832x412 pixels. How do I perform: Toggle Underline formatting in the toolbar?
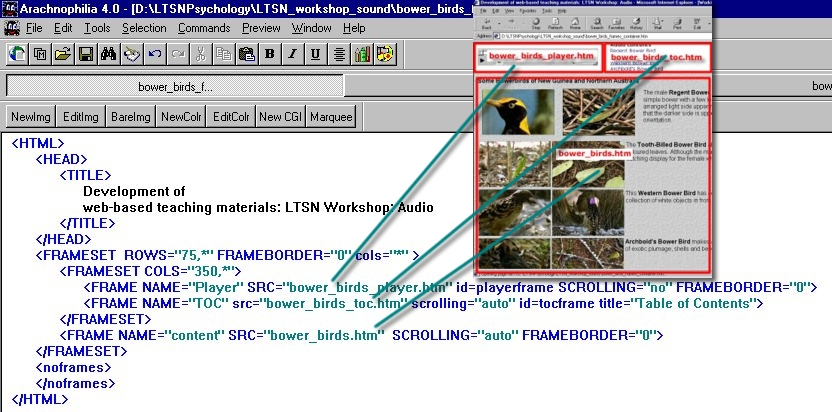tap(317, 53)
